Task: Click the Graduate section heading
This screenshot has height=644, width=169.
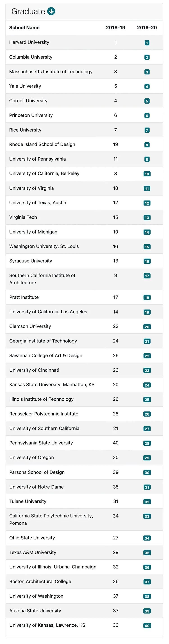Action: [28, 12]
